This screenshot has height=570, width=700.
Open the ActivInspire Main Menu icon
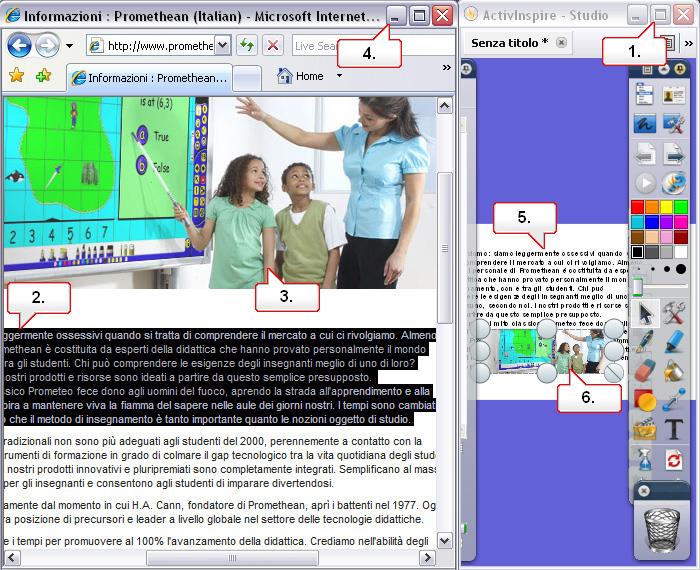click(x=644, y=94)
